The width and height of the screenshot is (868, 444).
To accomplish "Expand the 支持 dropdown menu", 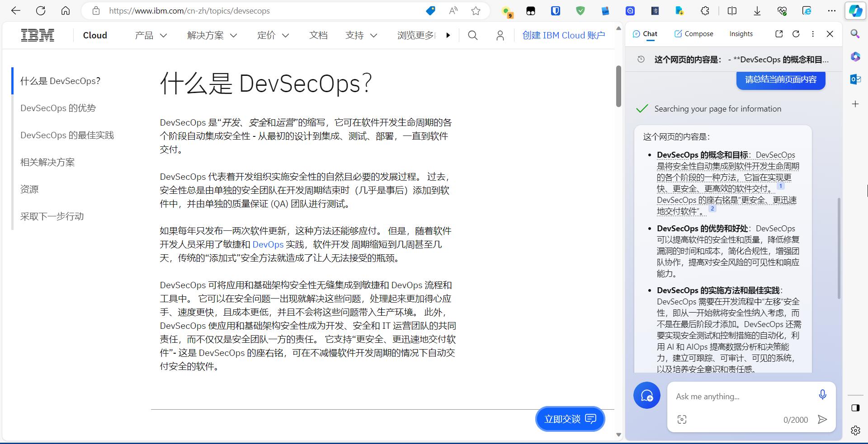I will click(361, 35).
